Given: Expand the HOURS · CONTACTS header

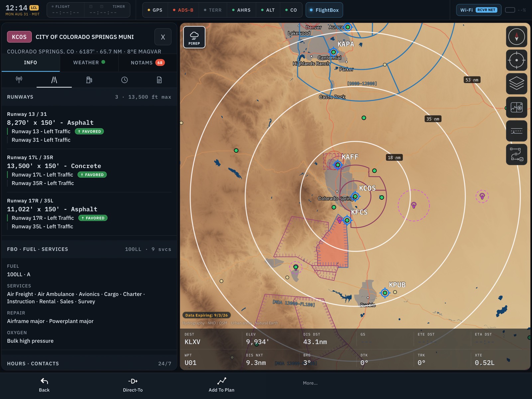Looking at the screenshot, I should 89,364.
